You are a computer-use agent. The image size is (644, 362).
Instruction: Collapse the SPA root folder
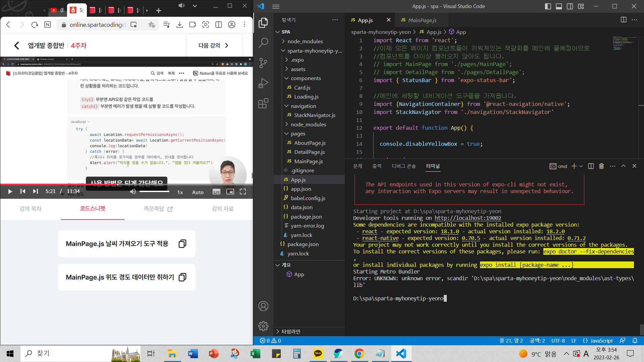point(278,32)
